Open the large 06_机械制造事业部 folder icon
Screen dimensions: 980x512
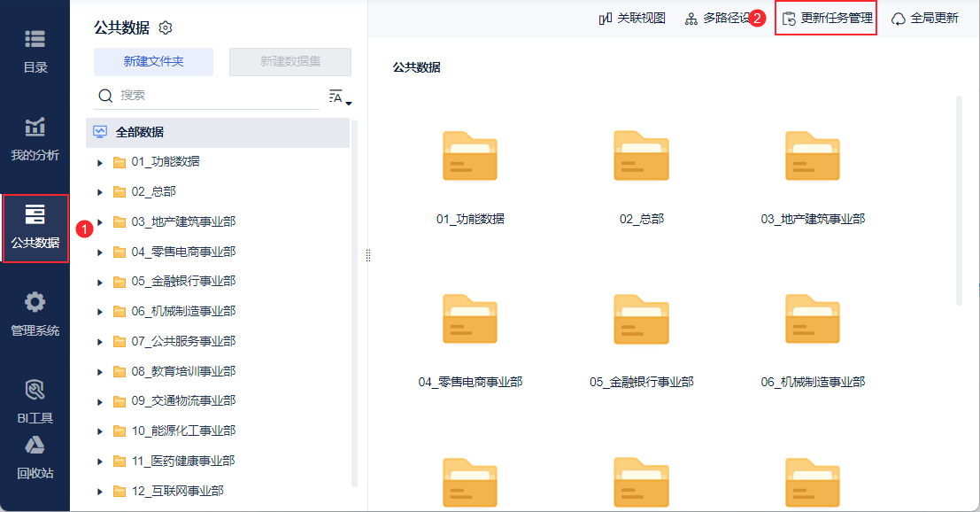point(813,319)
